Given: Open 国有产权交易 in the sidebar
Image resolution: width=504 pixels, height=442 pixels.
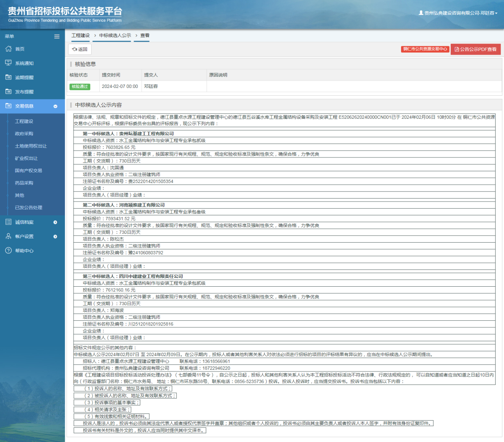Looking at the screenshot, I should (29, 170).
